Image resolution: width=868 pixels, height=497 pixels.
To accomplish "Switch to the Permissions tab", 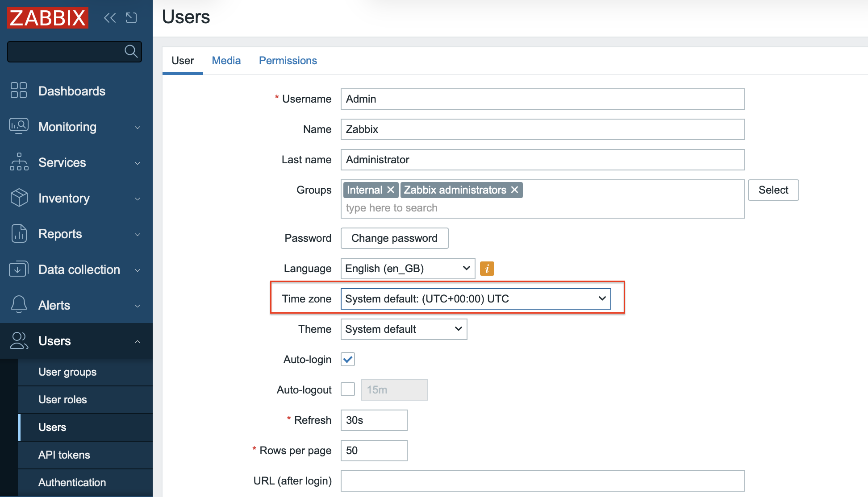I will pos(288,61).
